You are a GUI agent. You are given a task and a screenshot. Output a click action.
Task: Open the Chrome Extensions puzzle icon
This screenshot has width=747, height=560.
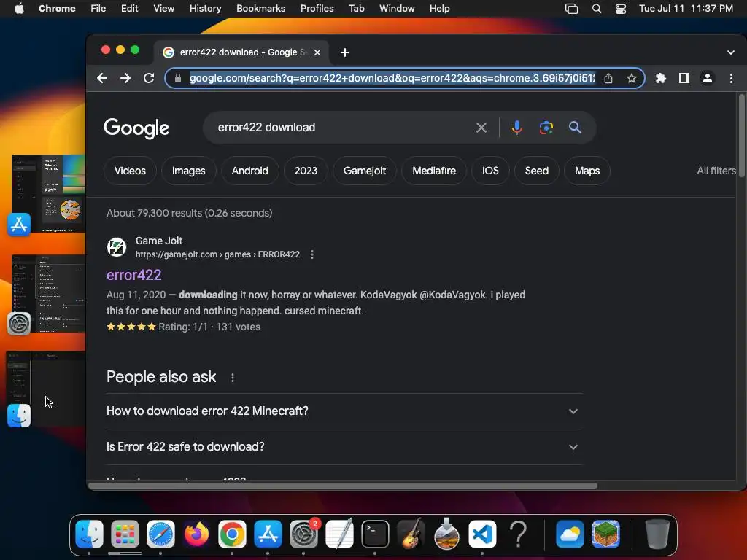click(x=661, y=78)
